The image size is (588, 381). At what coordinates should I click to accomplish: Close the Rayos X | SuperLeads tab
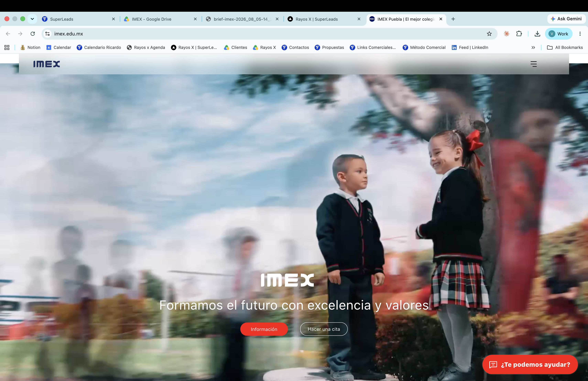(x=359, y=19)
